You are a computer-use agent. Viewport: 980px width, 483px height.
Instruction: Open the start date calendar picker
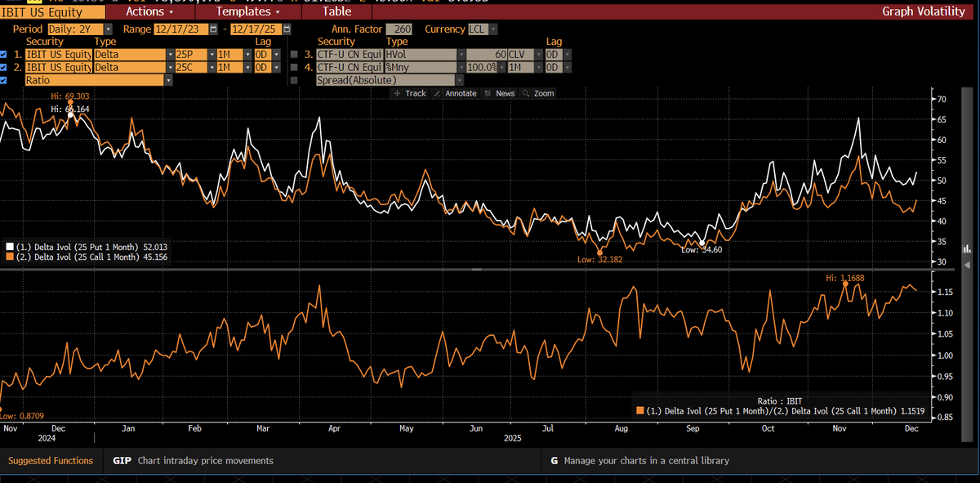pos(214,29)
